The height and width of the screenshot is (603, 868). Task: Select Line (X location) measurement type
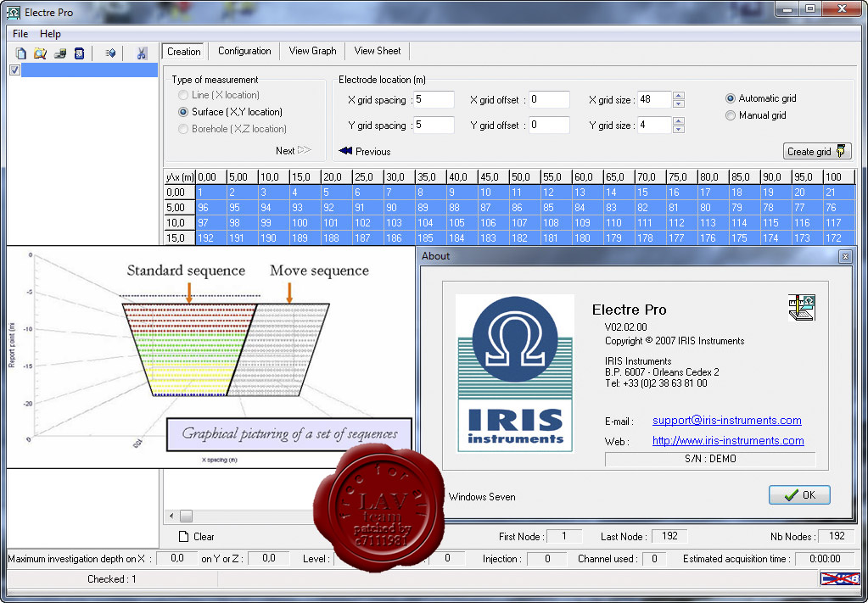pyautogui.click(x=183, y=95)
